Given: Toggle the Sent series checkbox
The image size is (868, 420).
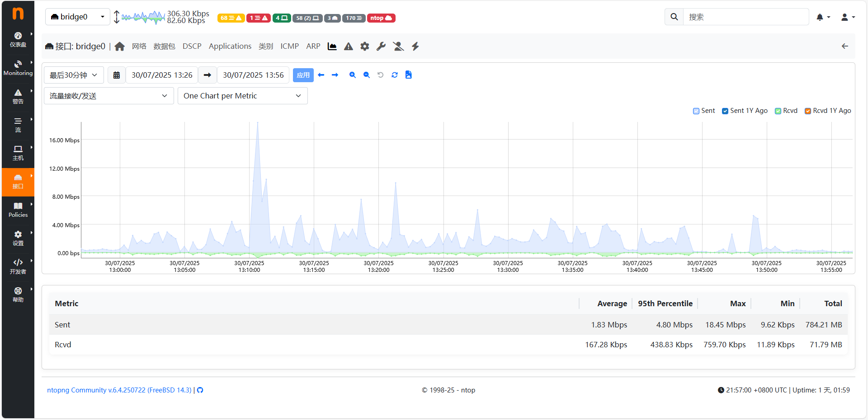Looking at the screenshot, I should 696,111.
